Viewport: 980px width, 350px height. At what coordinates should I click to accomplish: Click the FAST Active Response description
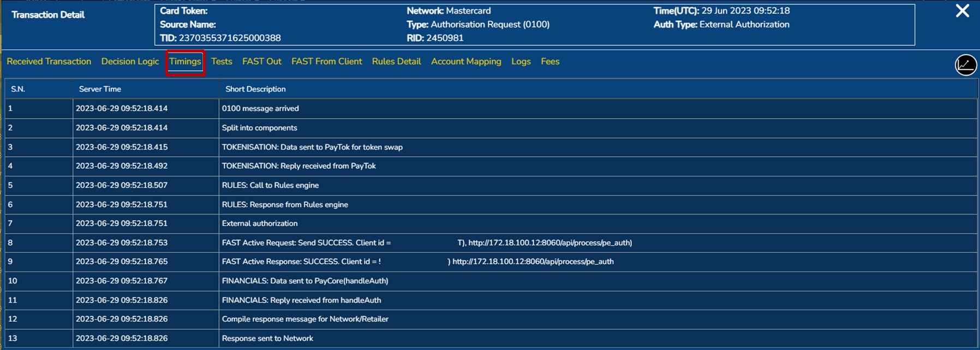coord(417,262)
